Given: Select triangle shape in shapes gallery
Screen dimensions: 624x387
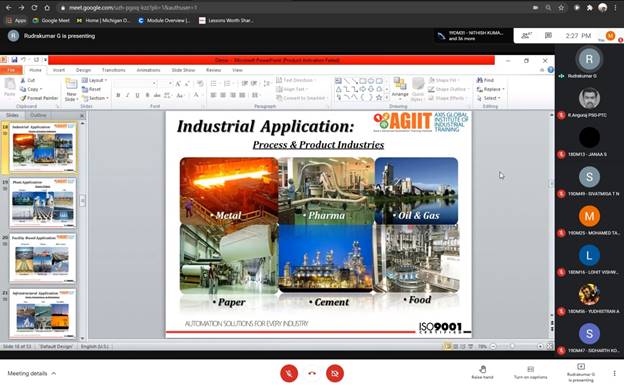Looking at the screenshot, I should (339, 89).
